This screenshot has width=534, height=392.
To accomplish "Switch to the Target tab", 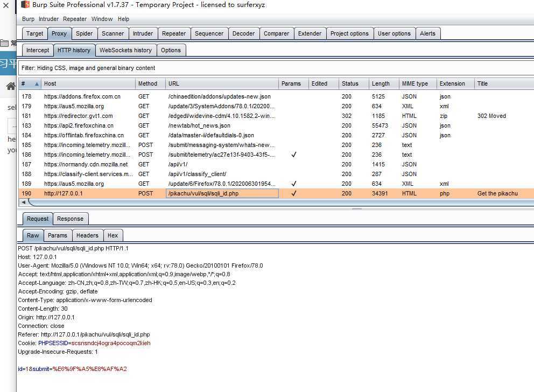I will tap(35, 33).
